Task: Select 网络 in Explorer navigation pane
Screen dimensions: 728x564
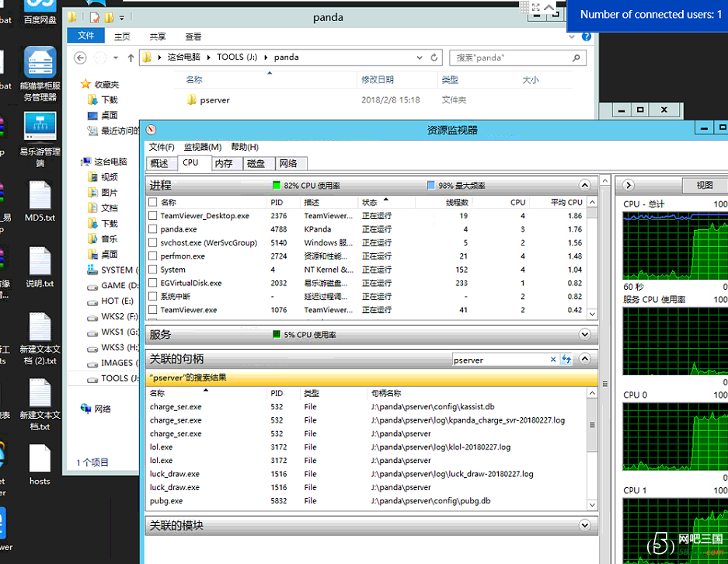Action: tap(96, 409)
